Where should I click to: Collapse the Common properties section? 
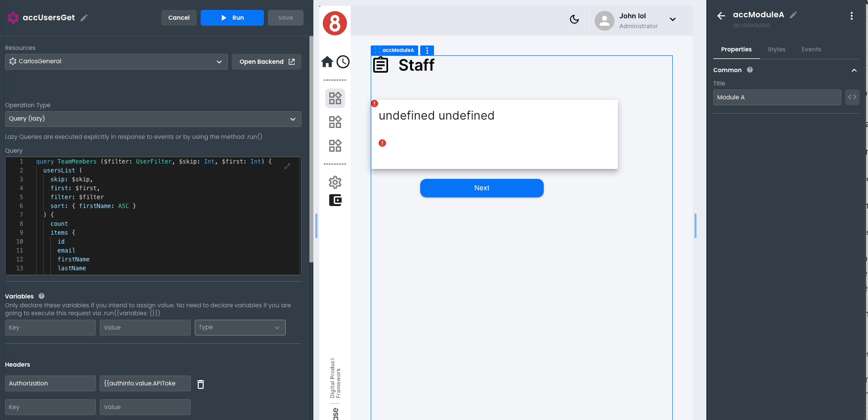854,70
